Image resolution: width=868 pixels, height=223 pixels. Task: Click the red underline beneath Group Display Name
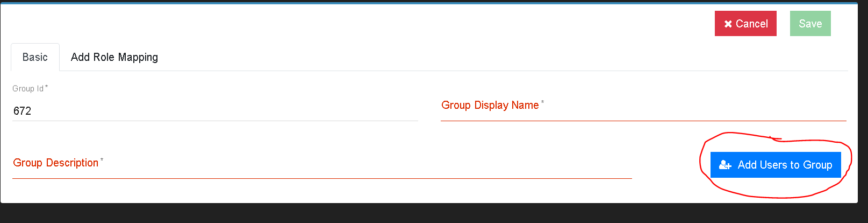coord(643,121)
